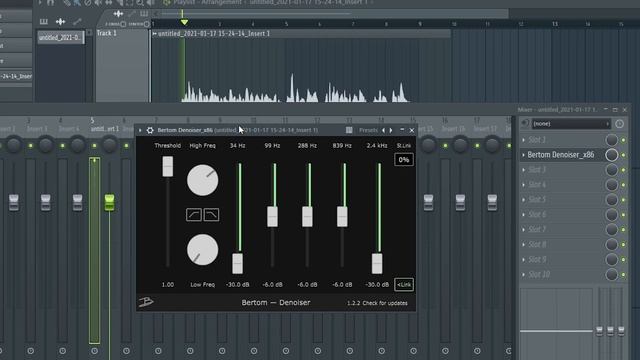Expand the Denoiser plugin menu arrow
This screenshot has width=640, height=360.
click(140, 130)
